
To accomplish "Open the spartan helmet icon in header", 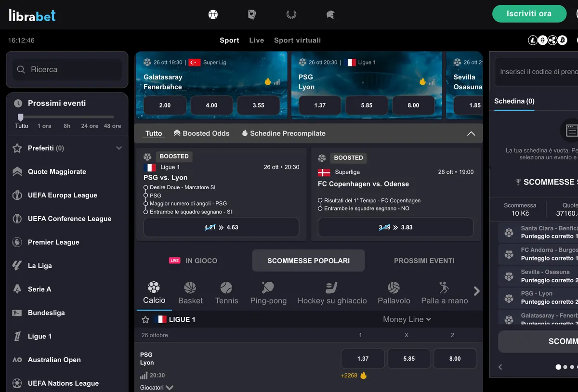I will (x=330, y=14).
